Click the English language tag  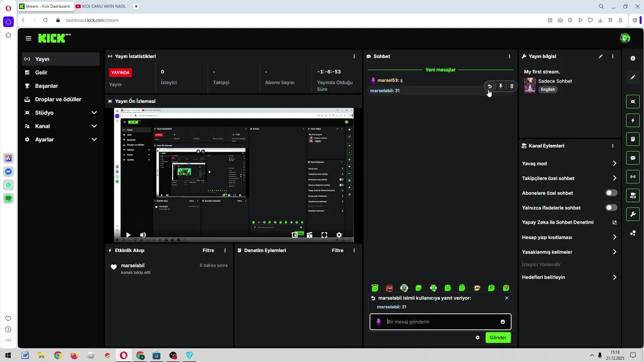tap(548, 89)
